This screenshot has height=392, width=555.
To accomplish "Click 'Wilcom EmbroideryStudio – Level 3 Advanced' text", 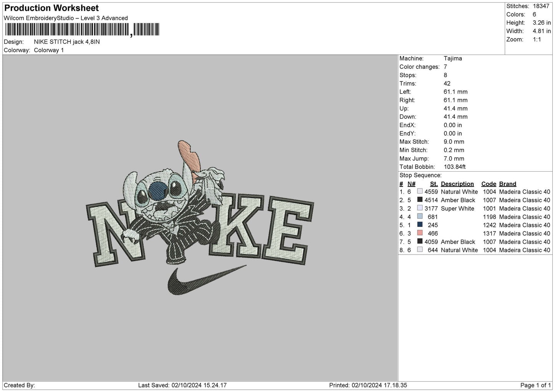I will click(x=66, y=18).
